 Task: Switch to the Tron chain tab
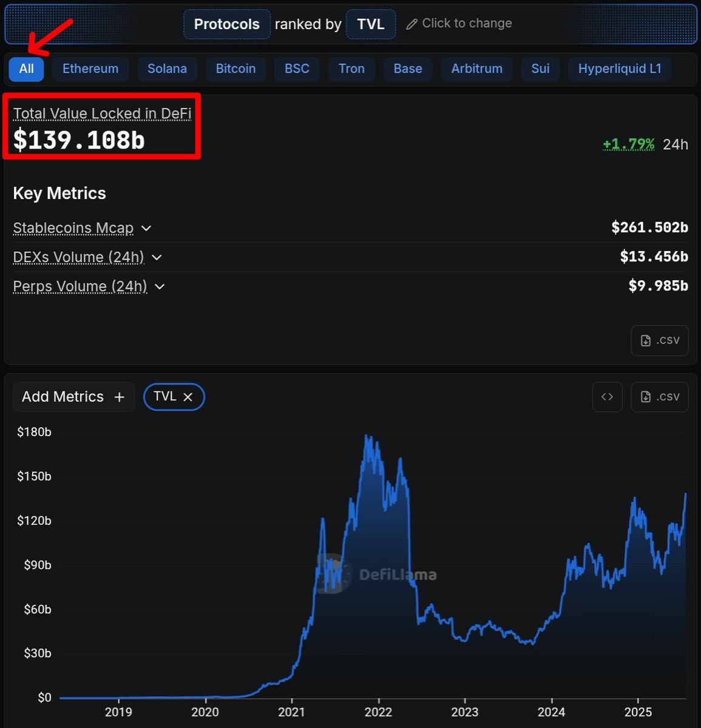[x=351, y=69]
